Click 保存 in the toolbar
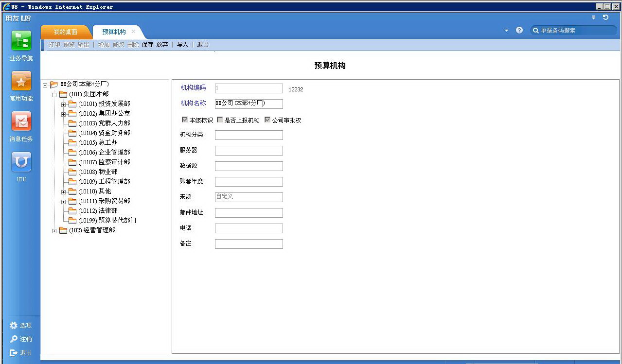The width and height of the screenshot is (622, 364). (x=147, y=45)
